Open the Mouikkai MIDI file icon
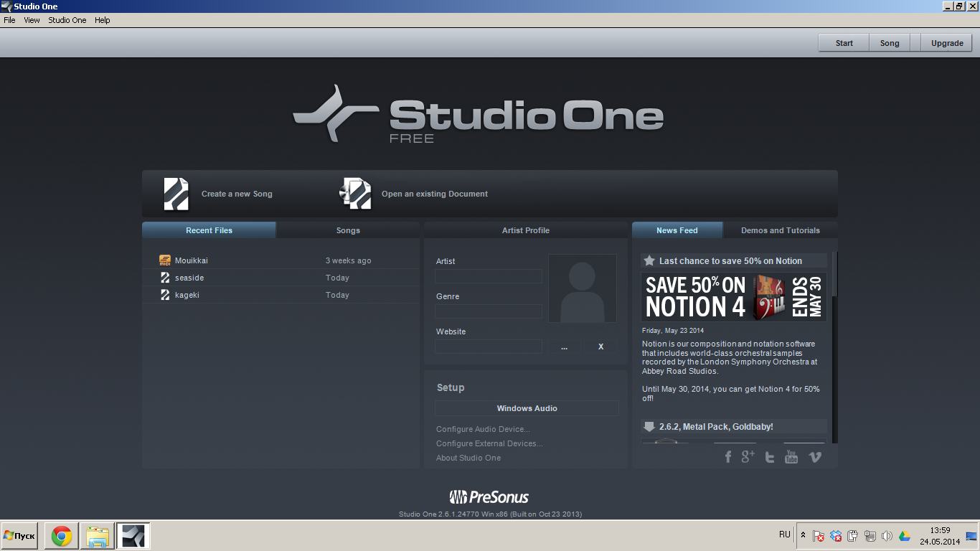 click(x=165, y=260)
